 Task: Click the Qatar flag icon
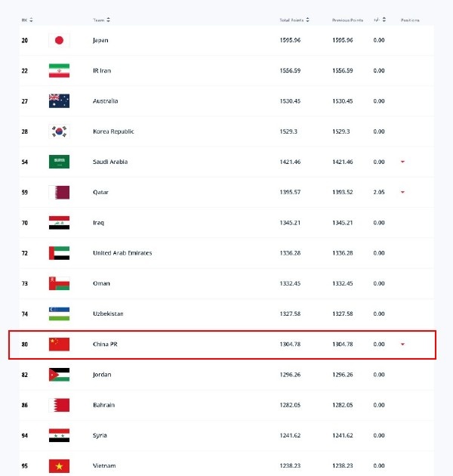[x=59, y=193]
